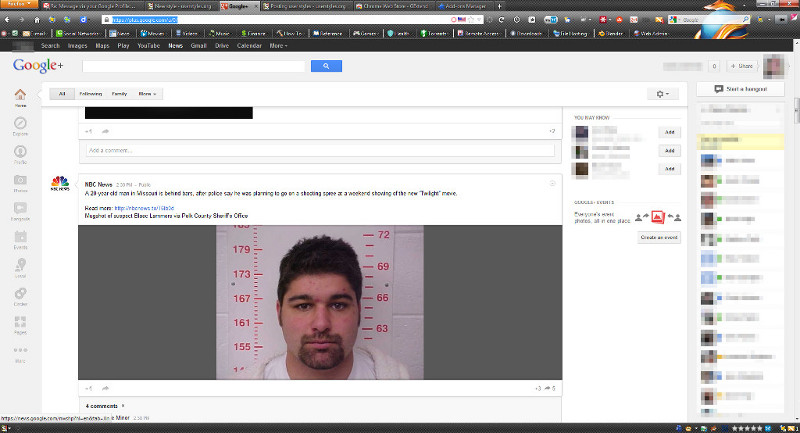
Task: Open Maps in the Google bar
Action: tap(102, 45)
